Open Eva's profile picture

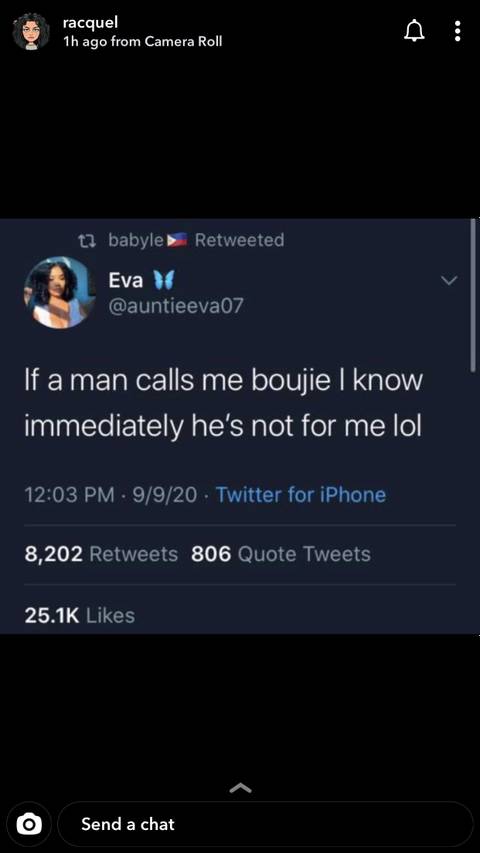(x=60, y=292)
